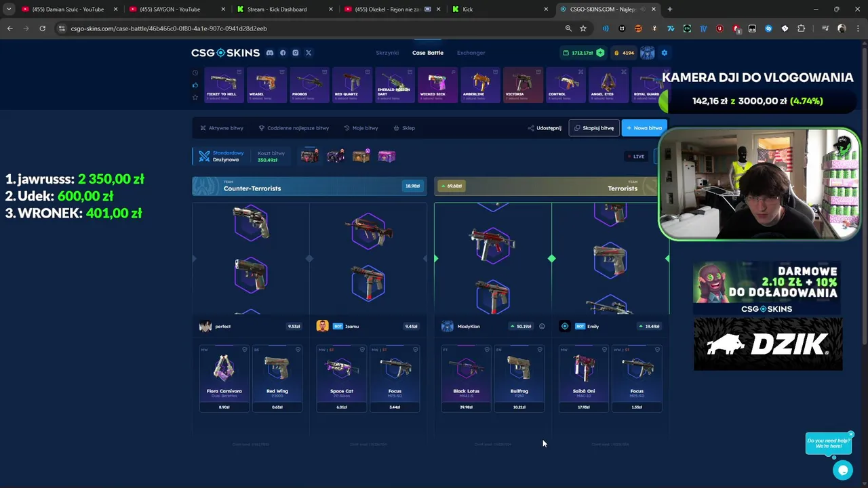Click the Wicked Sick drop card

coord(437,85)
